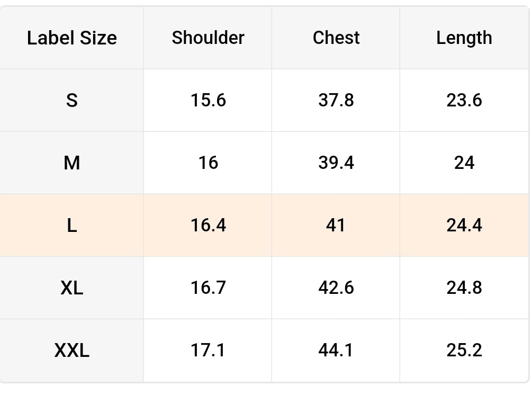Click the 42.6 chest value
The height and width of the screenshot is (395, 532).
[x=336, y=288]
